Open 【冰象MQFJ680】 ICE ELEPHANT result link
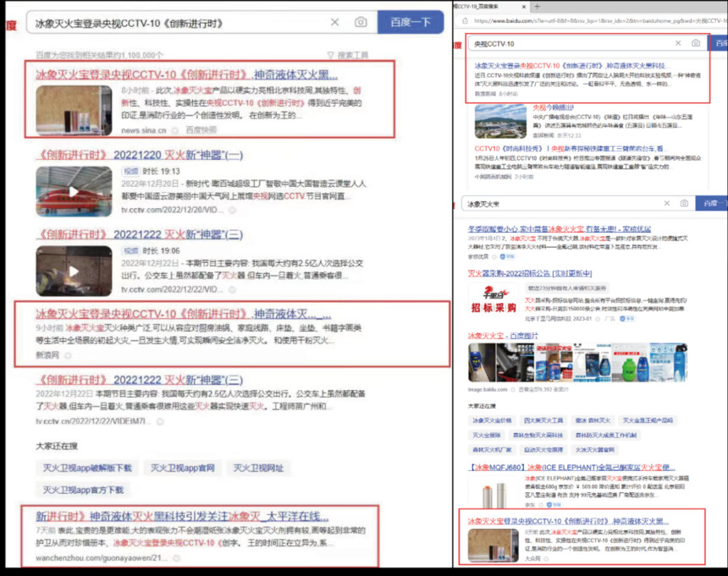Viewport: 728px width, 576px height. pos(571,468)
